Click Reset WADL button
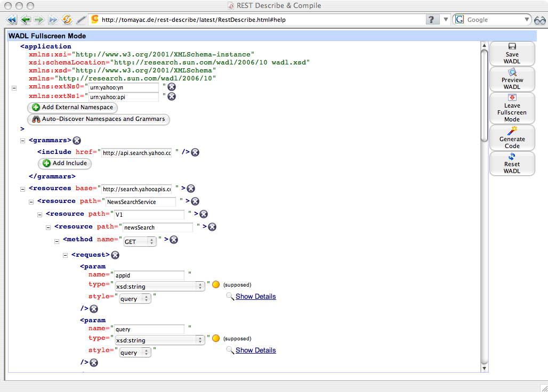Image resolution: width=548 pixels, height=392 pixels. 512,164
